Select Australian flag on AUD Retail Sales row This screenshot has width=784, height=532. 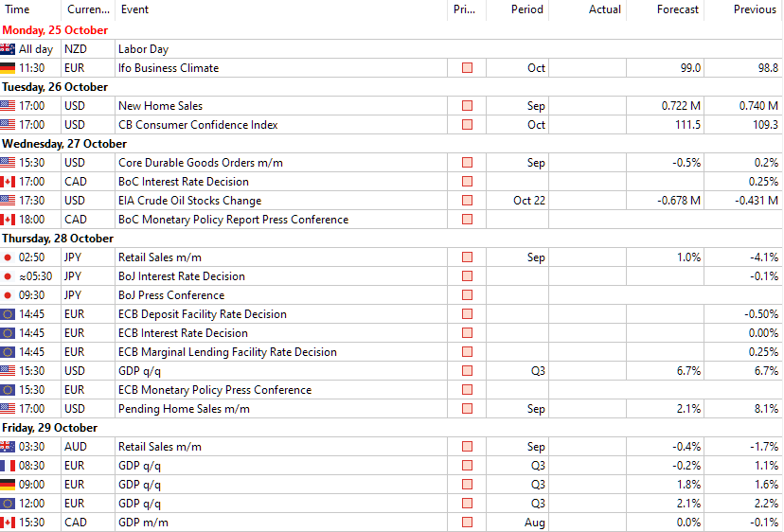8,447
